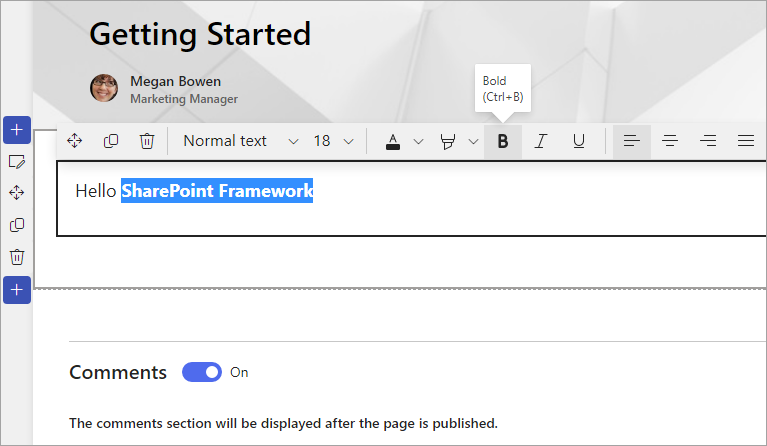Apply highlight color with marker icon
This screenshot has width=767, height=446.
tap(448, 141)
